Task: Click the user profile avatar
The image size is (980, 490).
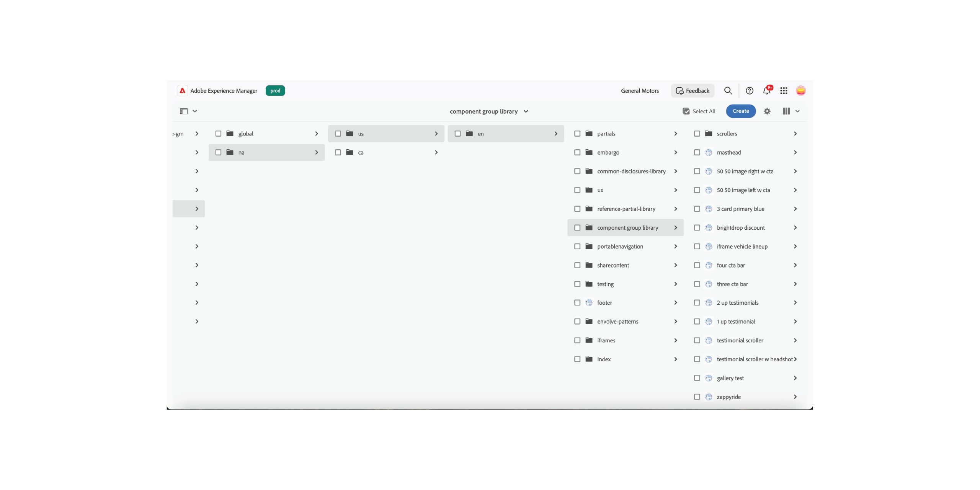Action: tap(800, 91)
